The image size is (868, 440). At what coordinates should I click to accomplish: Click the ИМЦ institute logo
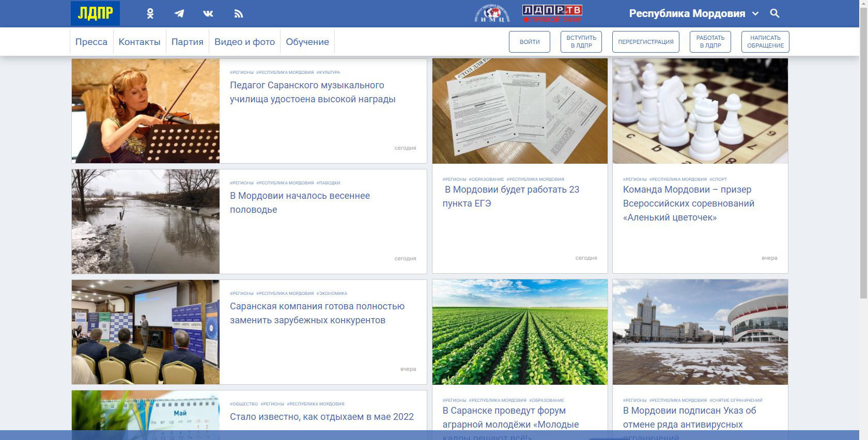492,14
